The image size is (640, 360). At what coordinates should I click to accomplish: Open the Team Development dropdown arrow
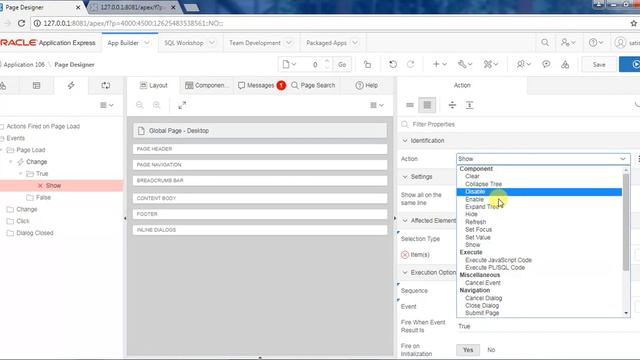click(289, 42)
